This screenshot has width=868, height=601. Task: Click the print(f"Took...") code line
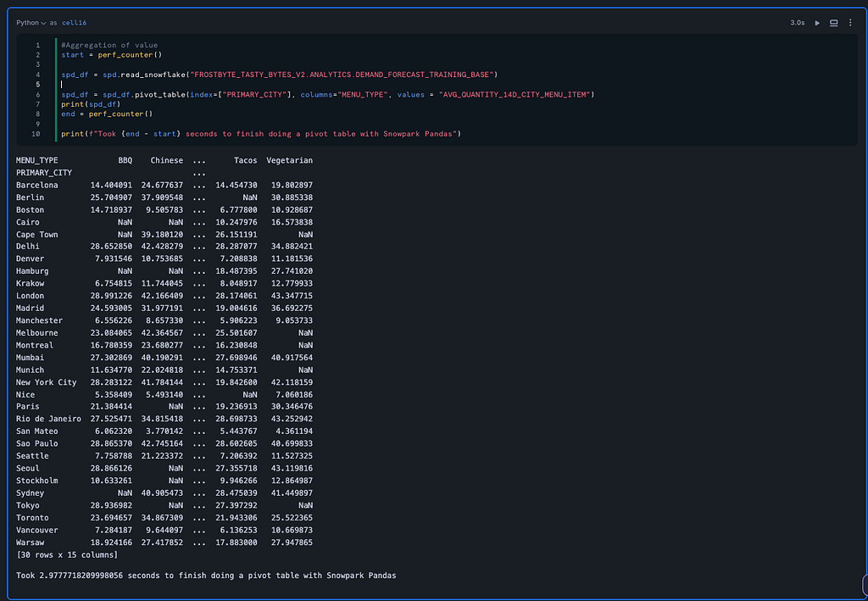pyautogui.click(x=261, y=134)
